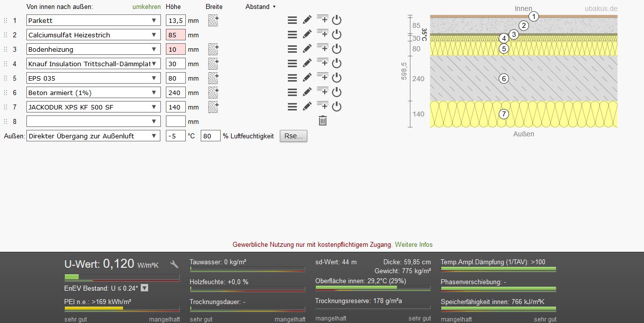Delete empty layer 8 with trash icon

(323, 120)
